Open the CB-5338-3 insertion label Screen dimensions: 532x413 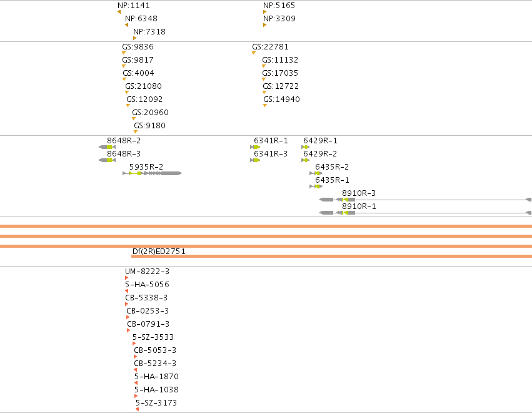[146, 298]
